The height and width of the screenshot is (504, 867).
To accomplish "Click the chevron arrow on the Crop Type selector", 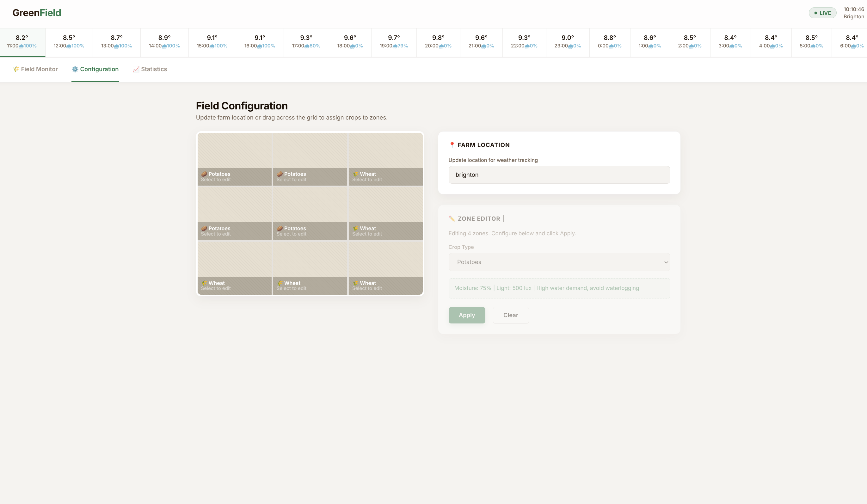I will 666,262.
